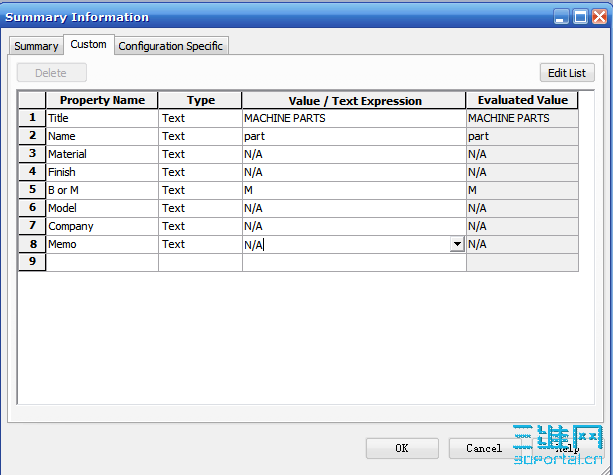
Task: Close the Summary Information dialog
Action: (599, 17)
